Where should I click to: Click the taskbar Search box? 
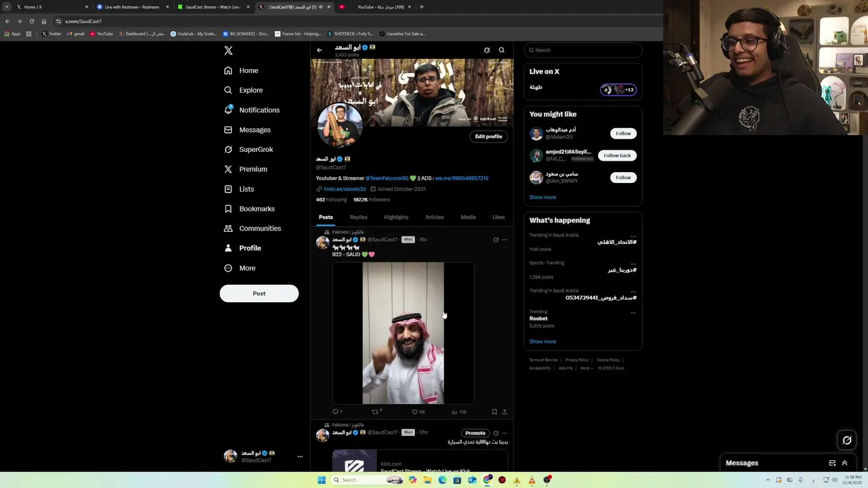tap(367, 480)
